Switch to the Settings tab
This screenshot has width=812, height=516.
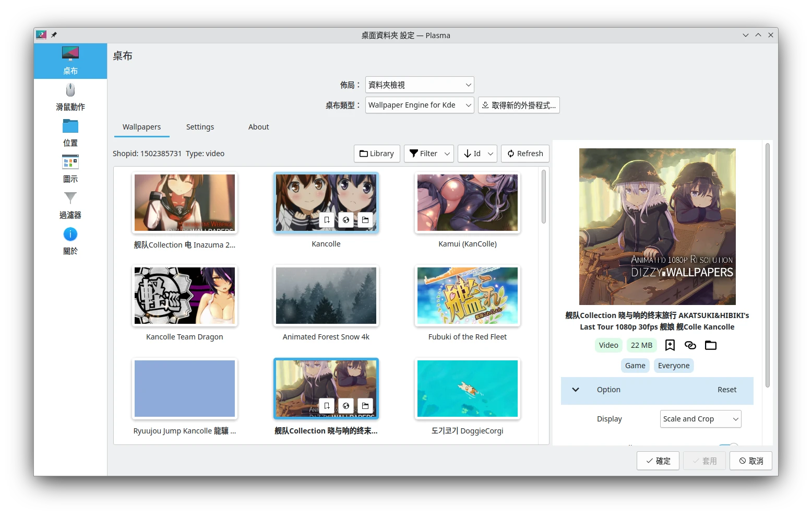click(200, 127)
